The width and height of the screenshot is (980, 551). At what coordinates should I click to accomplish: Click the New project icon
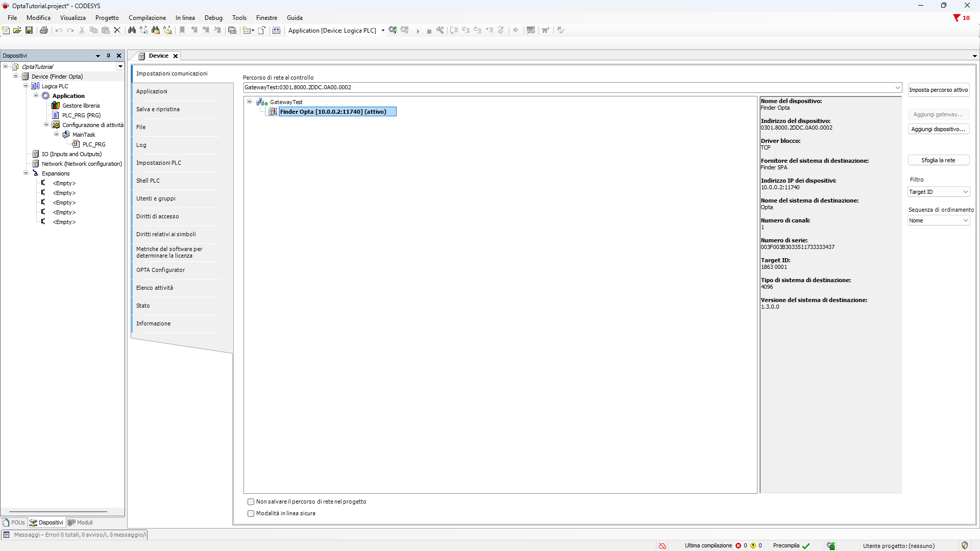click(6, 30)
